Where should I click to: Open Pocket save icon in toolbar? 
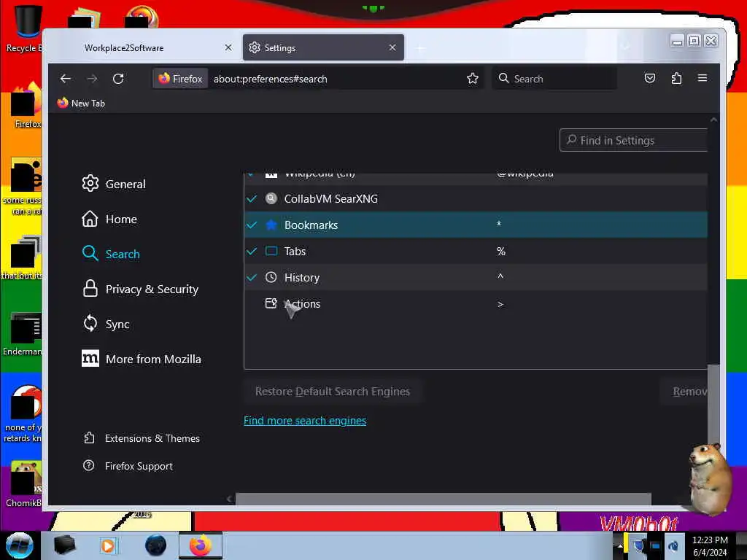click(650, 79)
